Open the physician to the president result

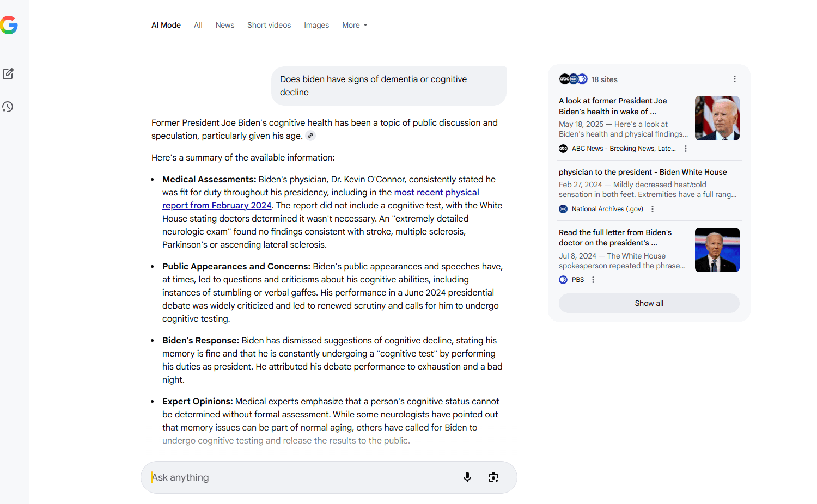tap(643, 172)
